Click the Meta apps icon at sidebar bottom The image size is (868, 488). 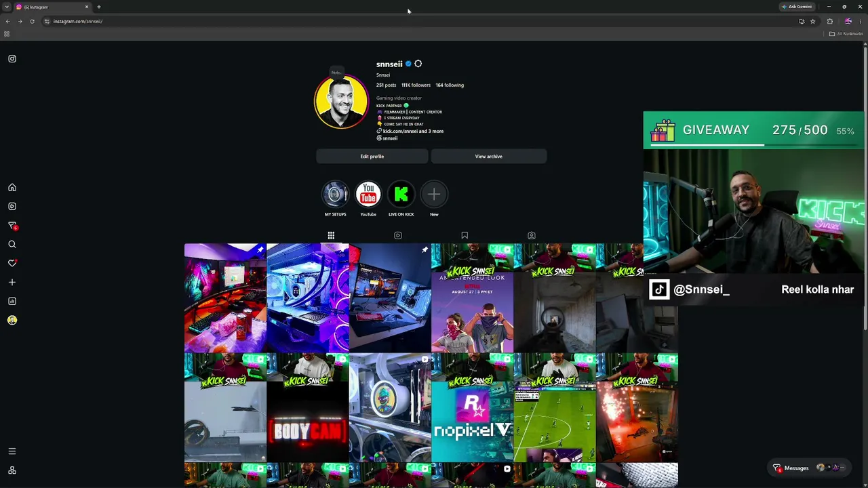pyautogui.click(x=12, y=470)
